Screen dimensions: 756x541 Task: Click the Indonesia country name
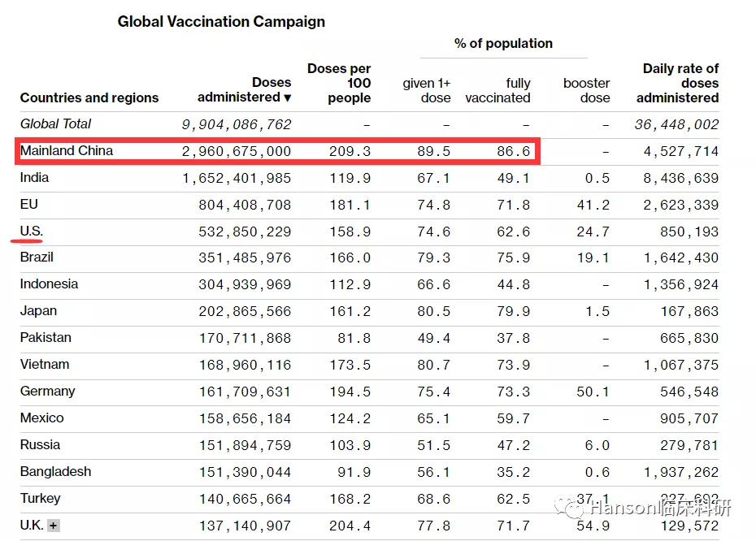(x=49, y=284)
